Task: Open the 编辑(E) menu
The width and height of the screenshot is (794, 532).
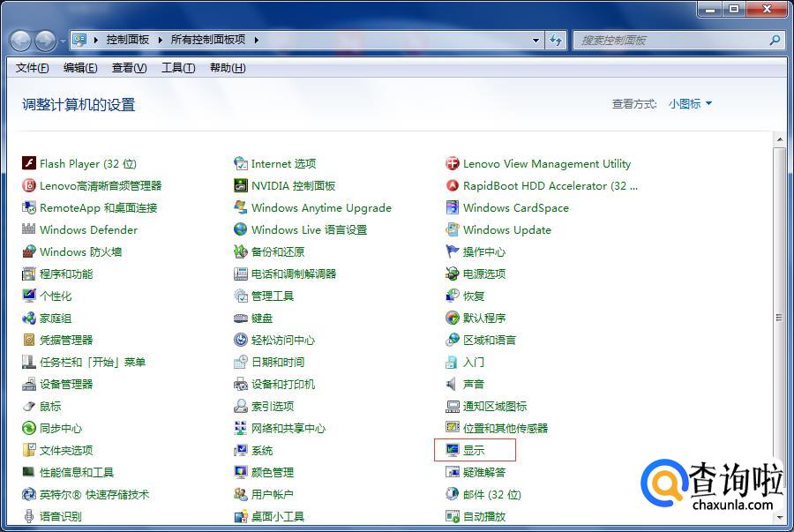Action: (80, 68)
